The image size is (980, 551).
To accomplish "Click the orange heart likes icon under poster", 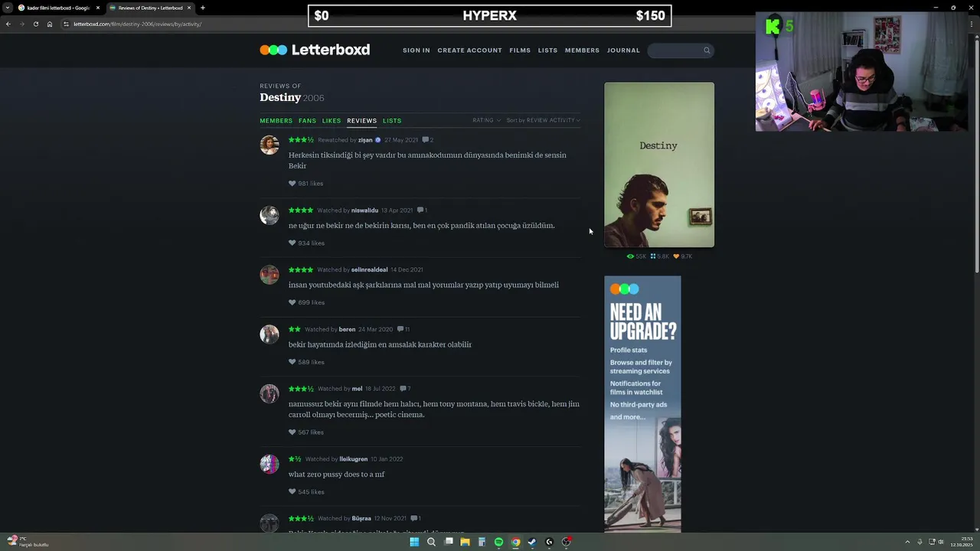I will (676, 256).
